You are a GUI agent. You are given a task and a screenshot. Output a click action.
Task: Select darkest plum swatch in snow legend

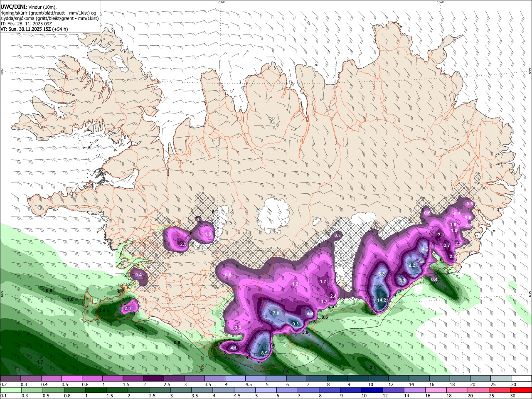click(x=153, y=378)
